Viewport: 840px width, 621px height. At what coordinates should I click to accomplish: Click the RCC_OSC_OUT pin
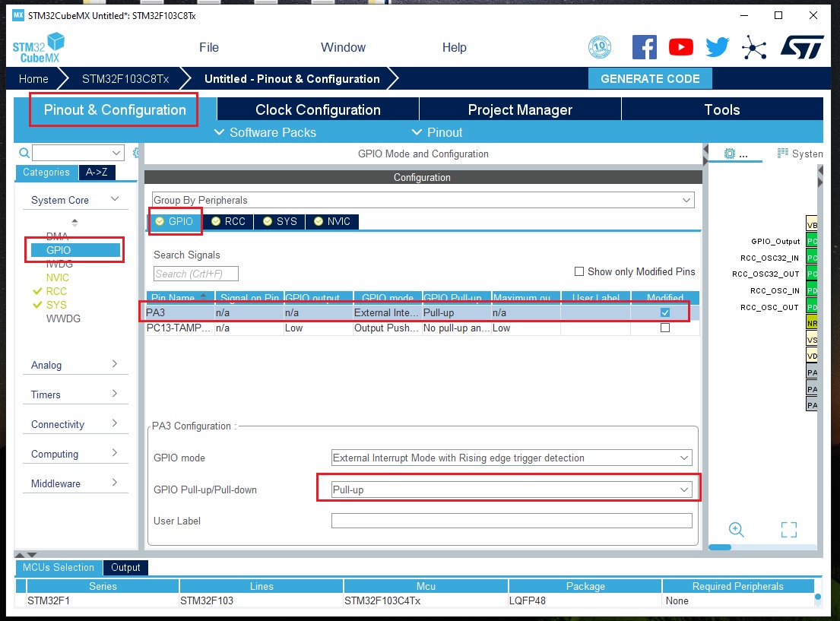click(x=812, y=307)
